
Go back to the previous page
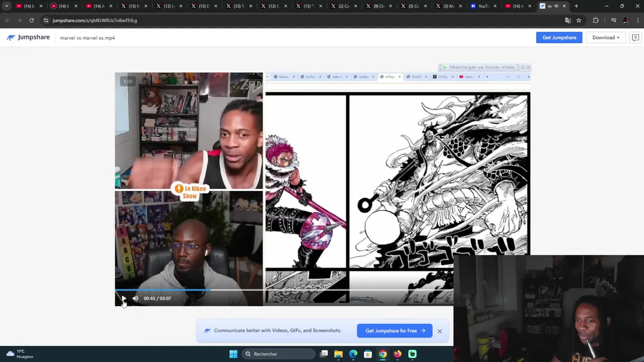pyautogui.click(x=8, y=20)
